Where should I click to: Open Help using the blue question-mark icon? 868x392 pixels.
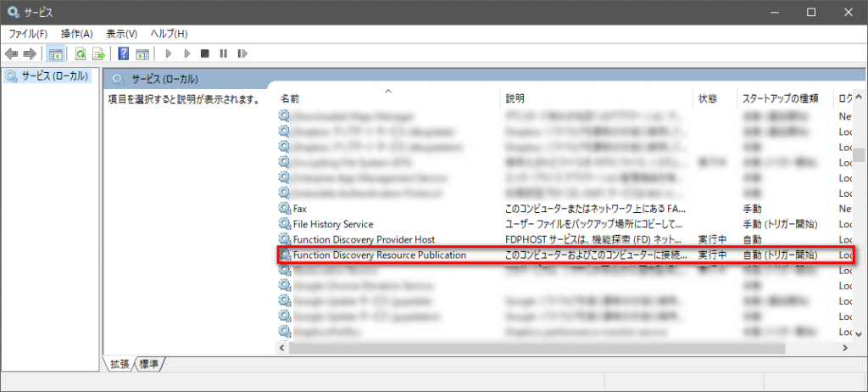point(124,53)
